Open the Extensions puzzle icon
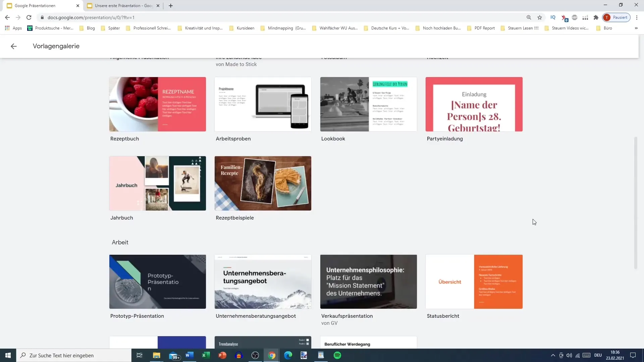 (x=596, y=17)
